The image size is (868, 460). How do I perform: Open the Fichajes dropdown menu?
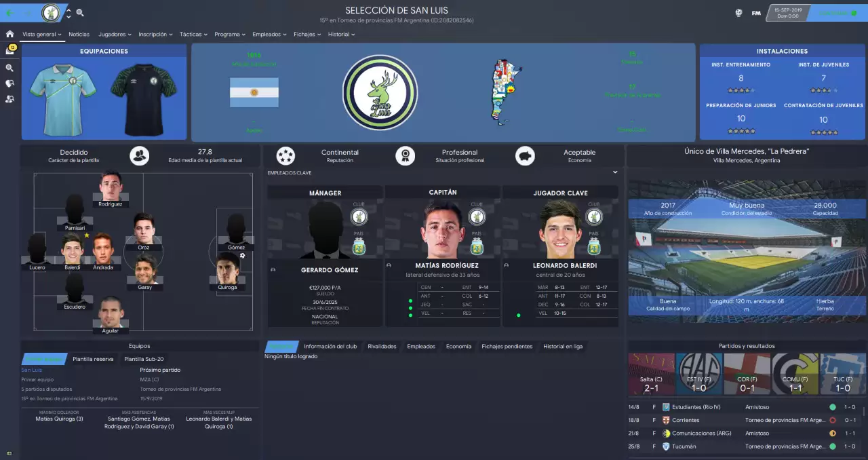coord(307,34)
